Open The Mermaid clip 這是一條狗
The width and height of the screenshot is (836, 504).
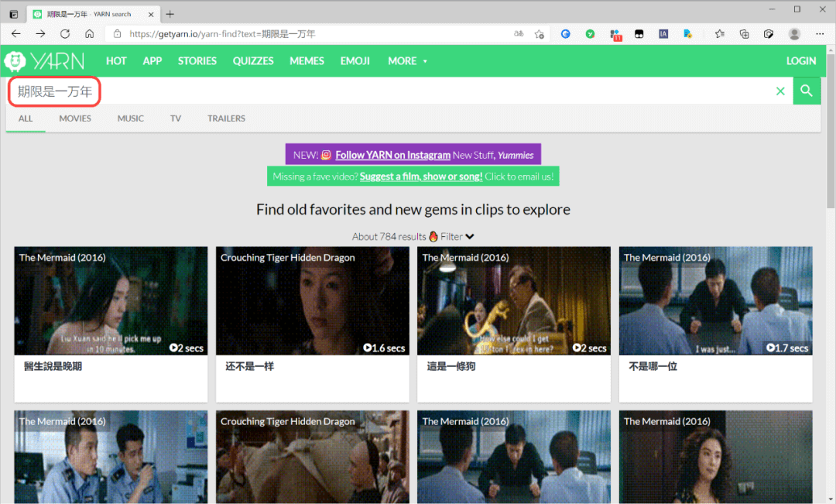pyautogui.click(x=514, y=301)
